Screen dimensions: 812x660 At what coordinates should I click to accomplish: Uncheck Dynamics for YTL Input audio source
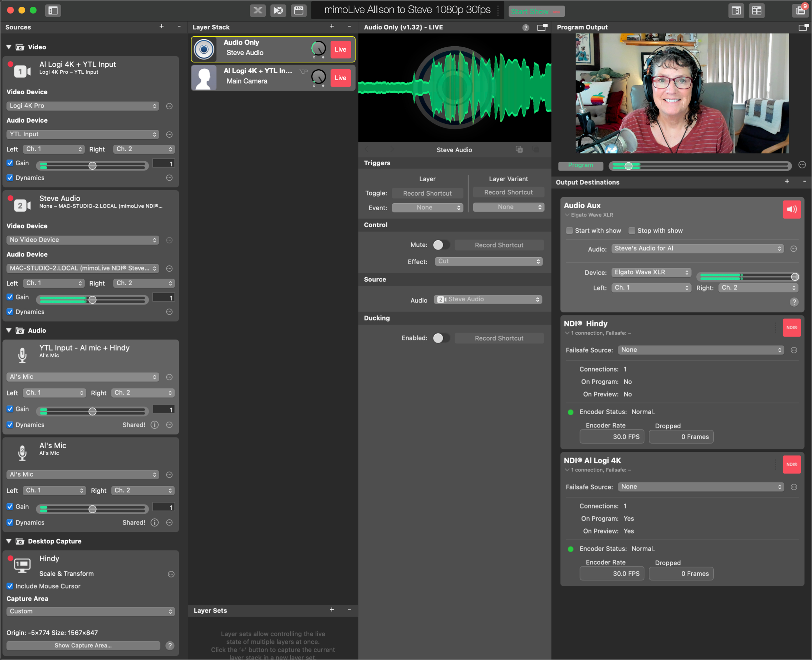(x=10, y=425)
